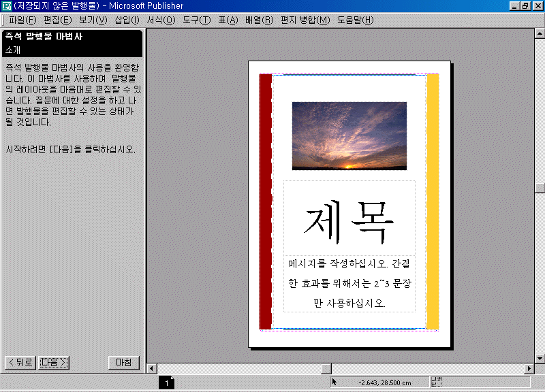This screenshot has height=392, width=545.
Task: Click the vertical scrollbar up arrow
Action: click(540, 33)
